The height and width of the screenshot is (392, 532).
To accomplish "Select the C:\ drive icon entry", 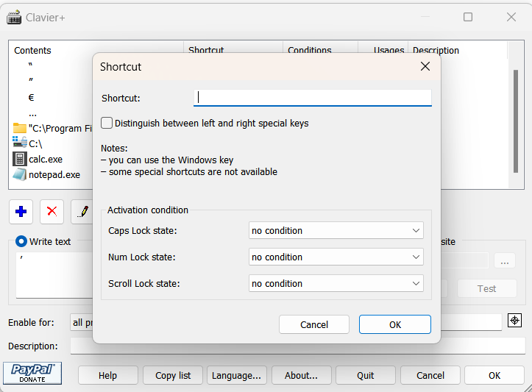I will pyautogui.click(x=20, y=143).
